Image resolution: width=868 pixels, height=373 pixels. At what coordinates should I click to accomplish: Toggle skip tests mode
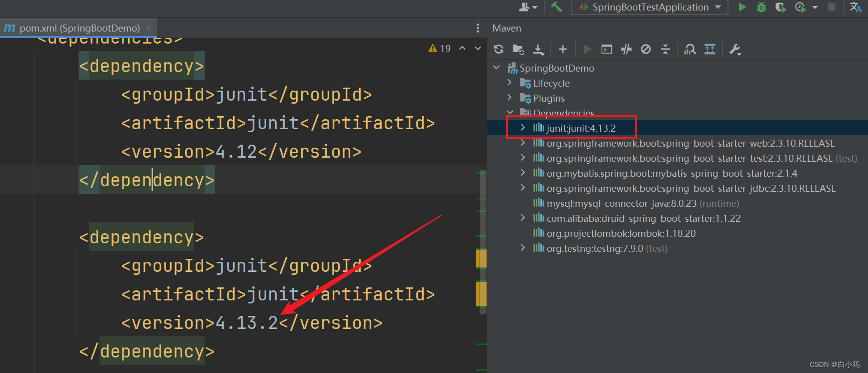tap(646, 49)
